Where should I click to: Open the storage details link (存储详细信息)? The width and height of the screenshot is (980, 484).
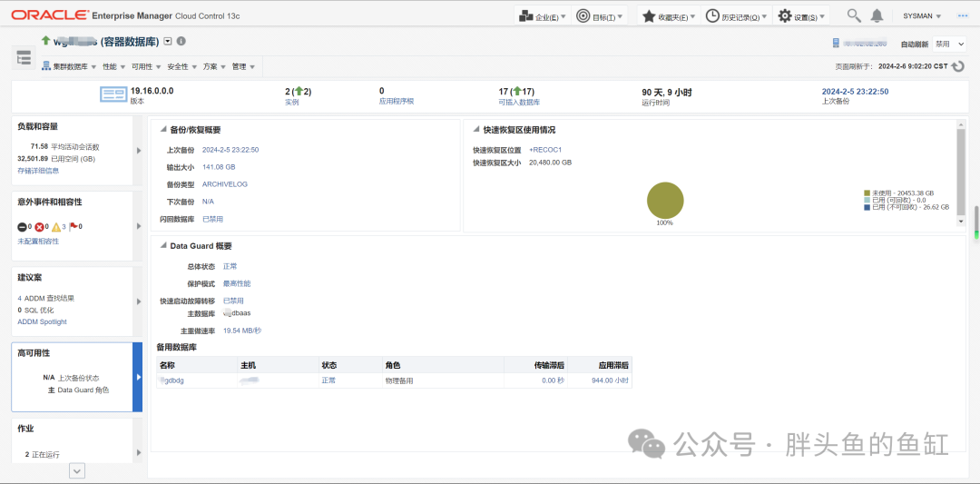(38, 170)
